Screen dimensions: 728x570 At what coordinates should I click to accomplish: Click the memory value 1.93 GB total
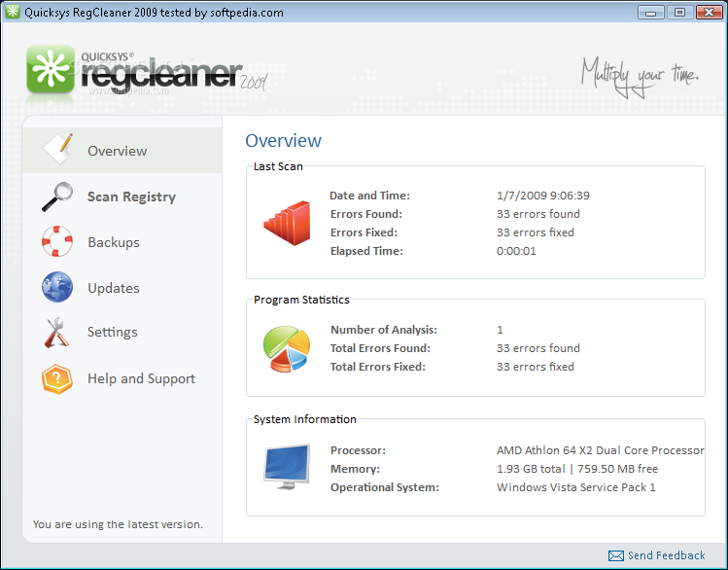point(531,469)
